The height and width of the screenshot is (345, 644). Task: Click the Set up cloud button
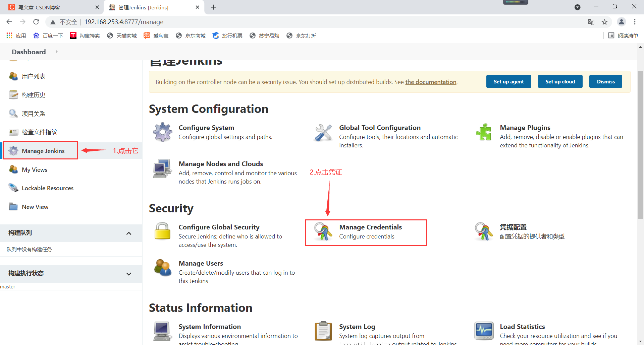pos(560,81)
